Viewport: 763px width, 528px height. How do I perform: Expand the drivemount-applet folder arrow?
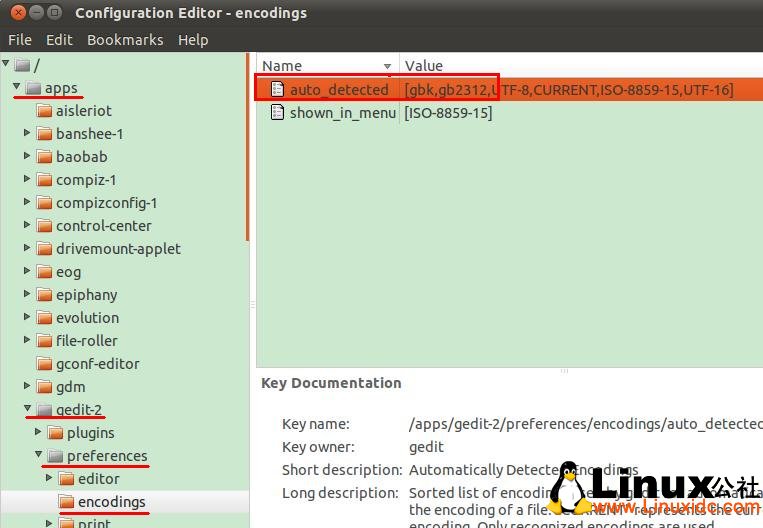coord(27,247)
